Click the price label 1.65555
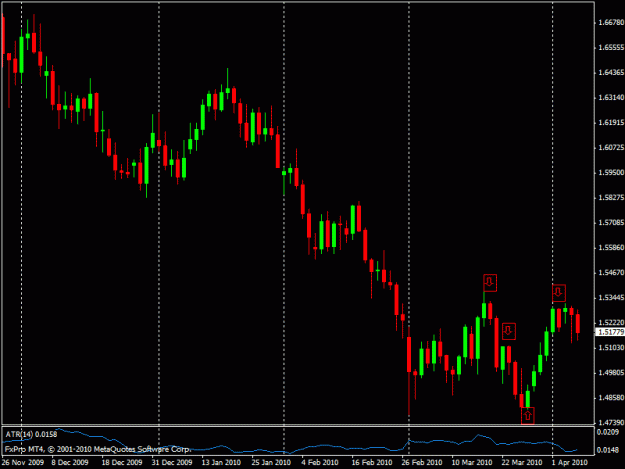Viewport: 625px width, 469px height. tap(611, 47)
